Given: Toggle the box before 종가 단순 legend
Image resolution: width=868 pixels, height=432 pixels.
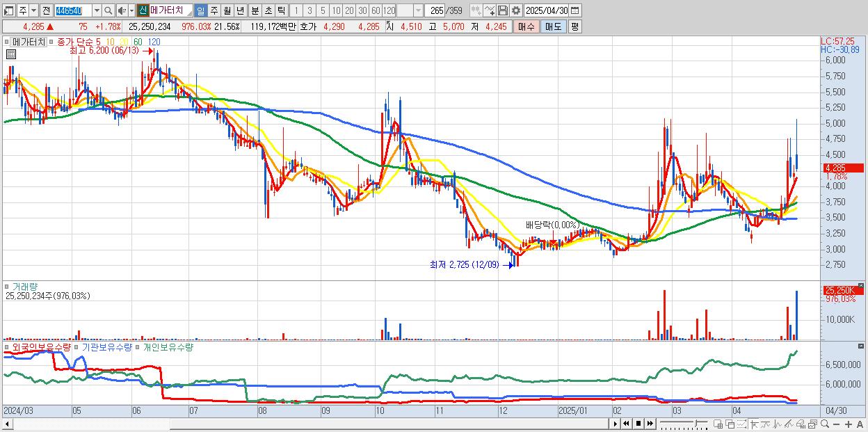Looking at the screenshot, I should (52, 42).
